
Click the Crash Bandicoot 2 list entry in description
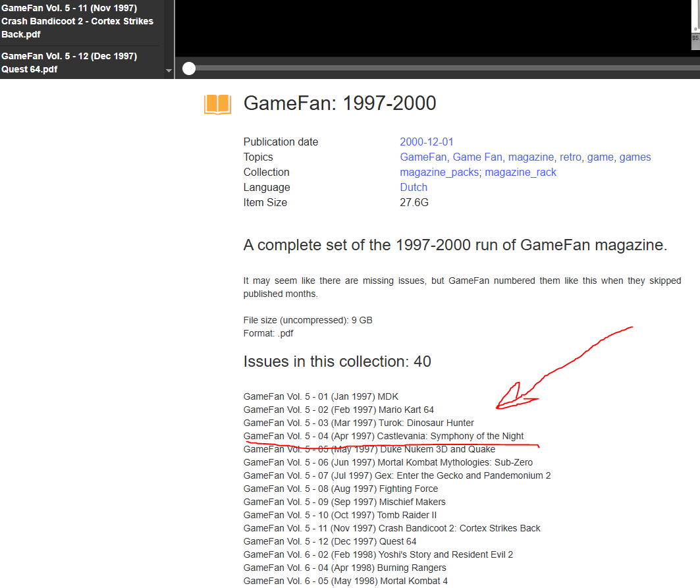[x=392, y=528]
